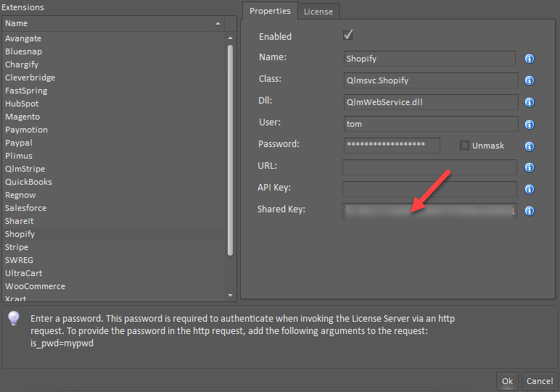Select ShareIt in the extensions list
The width and height of the screenshot is (560, 392).
coord(113,221)
